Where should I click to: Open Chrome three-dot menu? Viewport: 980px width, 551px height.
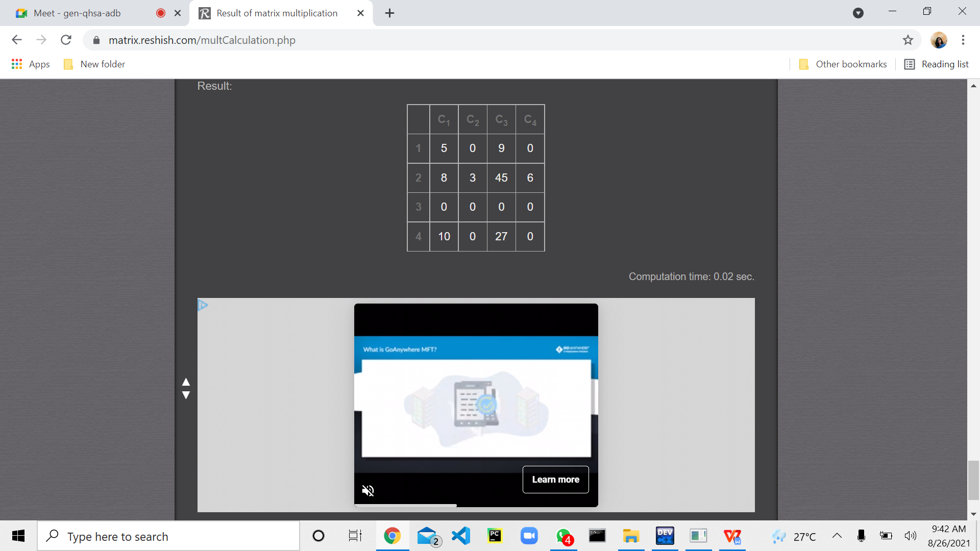pyautogui.click(x=963, y=40)
